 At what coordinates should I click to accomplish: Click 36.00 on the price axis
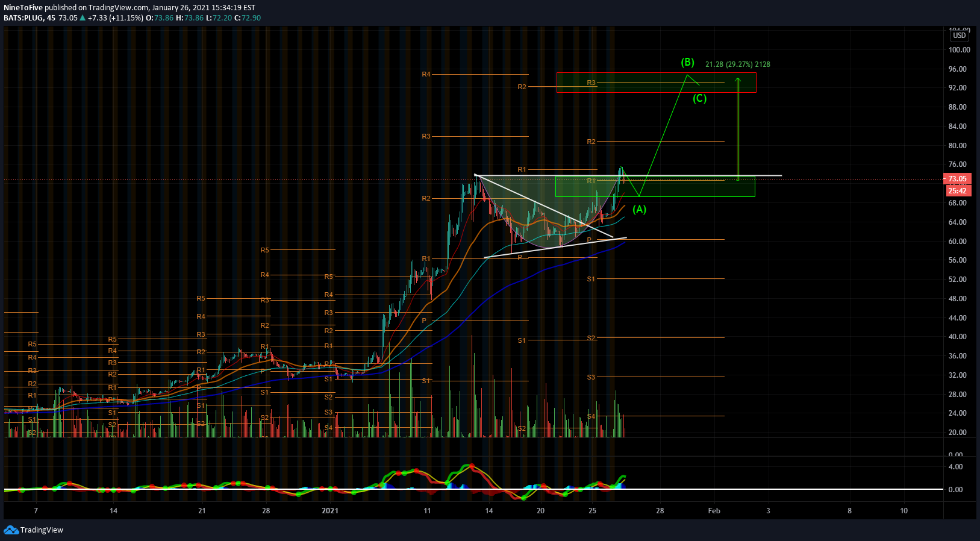pyautogui.click(x=958, y=356)
